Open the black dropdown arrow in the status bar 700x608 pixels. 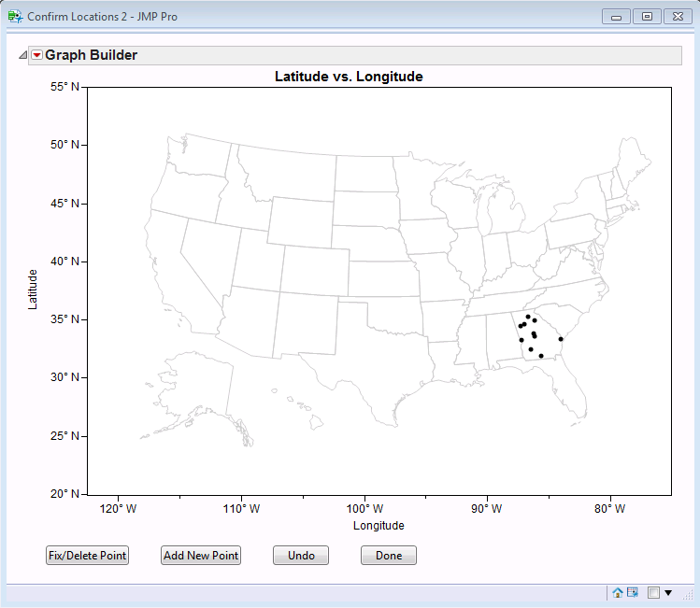[x=668, y=593]
